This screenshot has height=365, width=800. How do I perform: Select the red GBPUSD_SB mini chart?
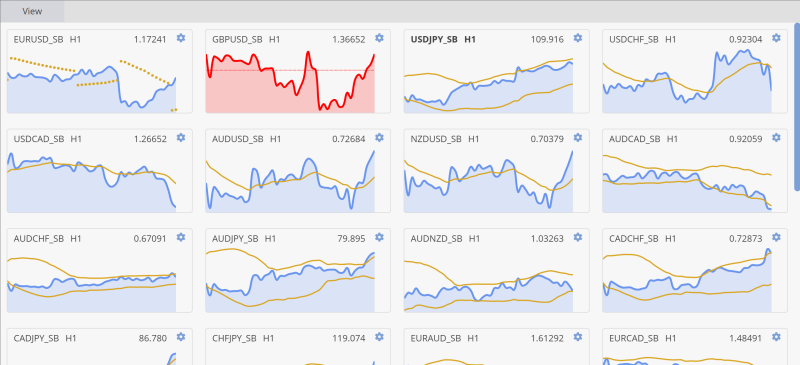pyautogui.click(x=290, y=81)
